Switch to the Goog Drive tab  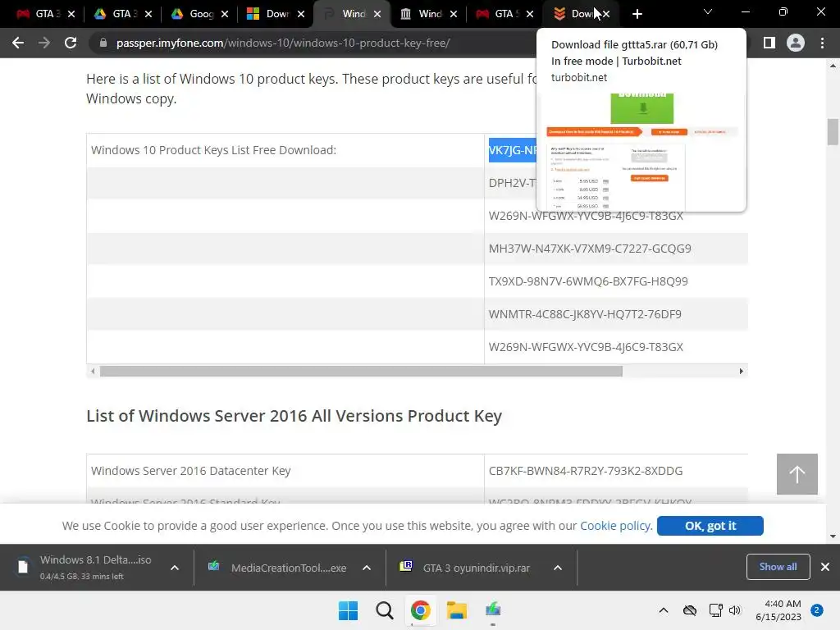coord(192,14)
